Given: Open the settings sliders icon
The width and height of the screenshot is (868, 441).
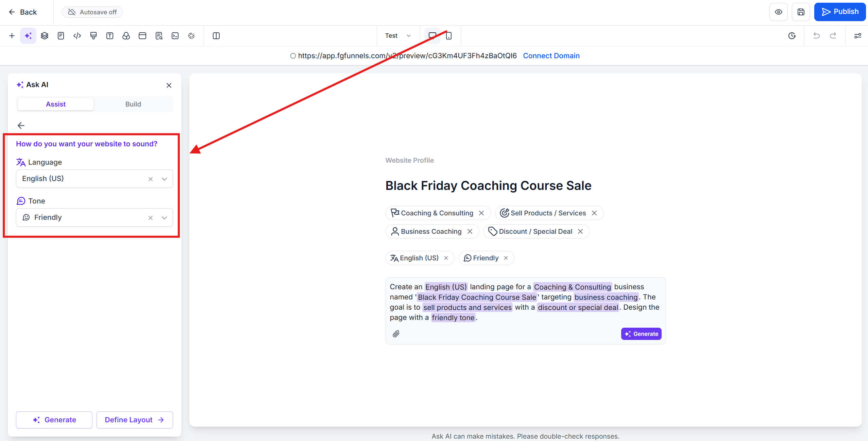Looking at the screenshot, I should 857,36.
